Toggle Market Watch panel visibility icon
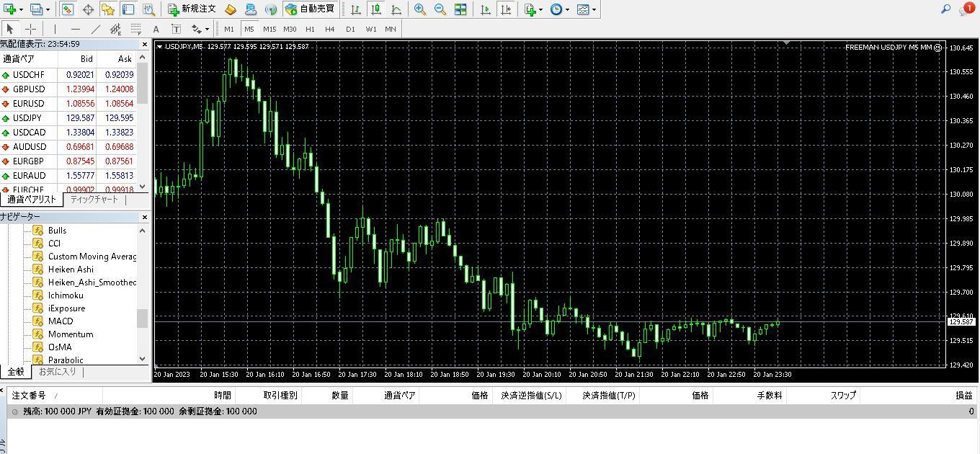Screen dimensions: 980x454 coord(67,9)
